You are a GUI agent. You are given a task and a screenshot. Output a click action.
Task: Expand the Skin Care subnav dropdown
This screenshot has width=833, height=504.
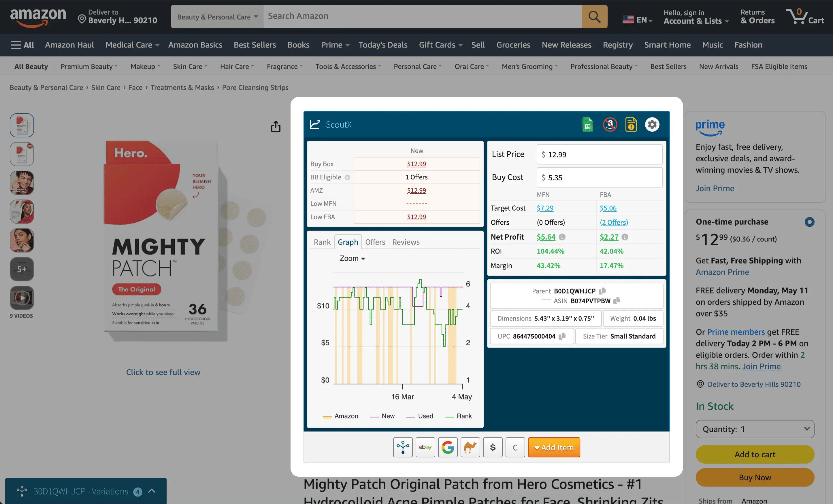coord(190,67)
